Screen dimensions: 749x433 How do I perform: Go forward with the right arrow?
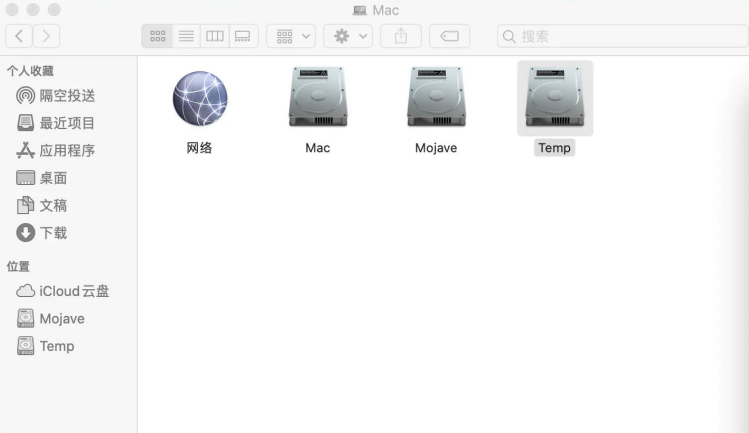[46, 36]
